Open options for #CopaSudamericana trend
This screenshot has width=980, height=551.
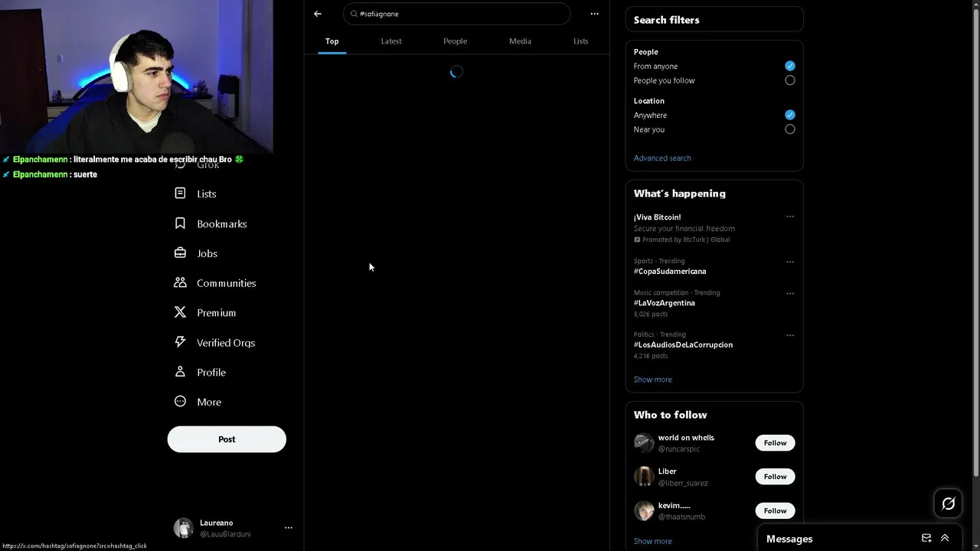coord(790,262)
